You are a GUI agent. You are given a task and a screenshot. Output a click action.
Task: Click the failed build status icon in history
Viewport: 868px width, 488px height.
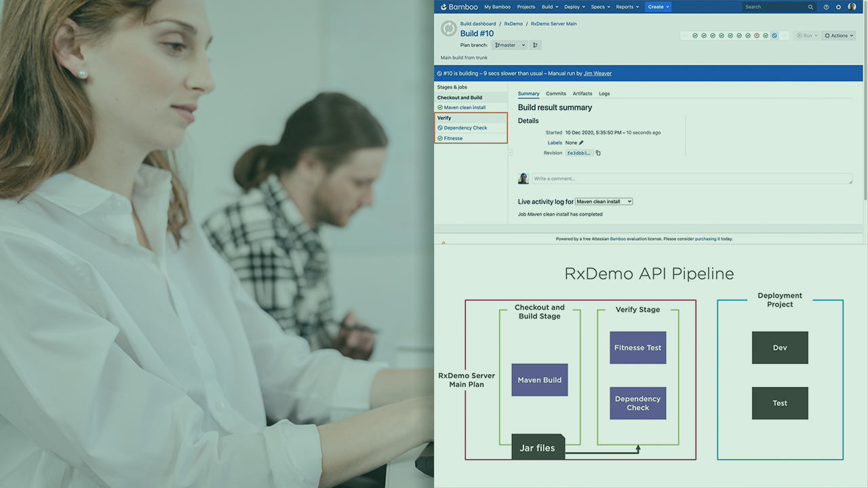click(757, 36)
